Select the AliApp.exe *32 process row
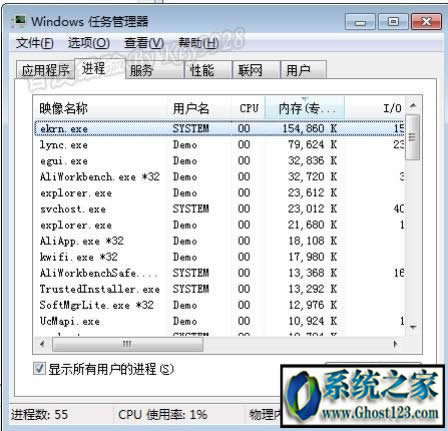Screen dimensions: 448x431 219,241
